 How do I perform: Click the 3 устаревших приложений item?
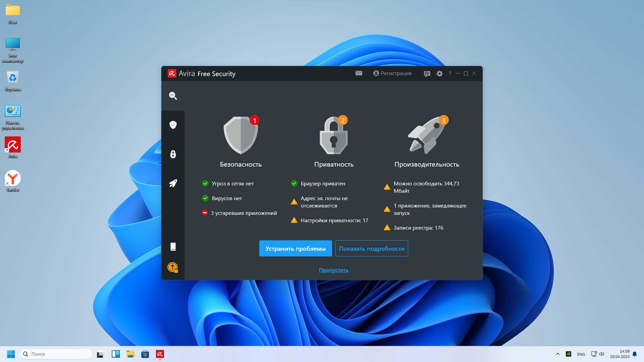click(244, 213)
